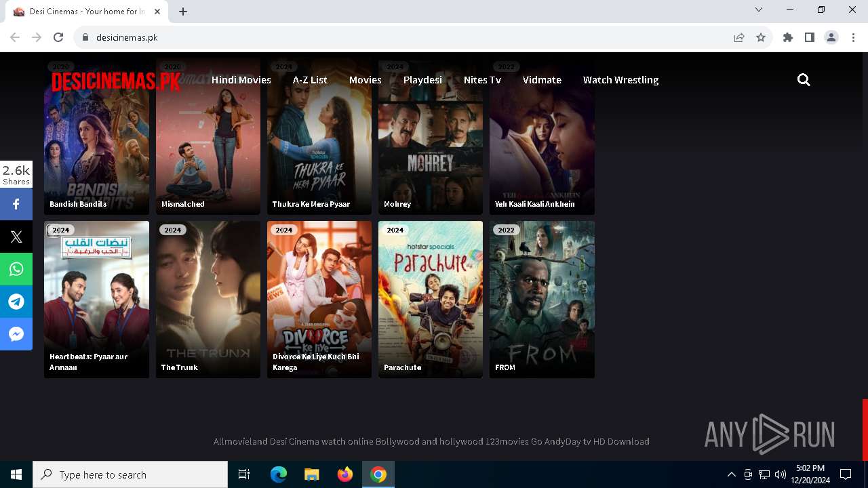Launch Firefox from the taskbar
Image resolution: width=868 pixels, height=488 pixels.
point(345,474)
